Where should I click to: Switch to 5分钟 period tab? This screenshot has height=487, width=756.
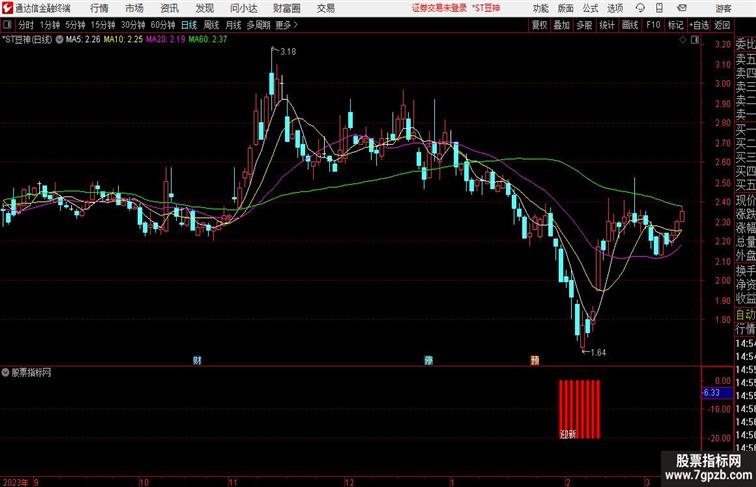pyautogui.click(x=75, y=25)
